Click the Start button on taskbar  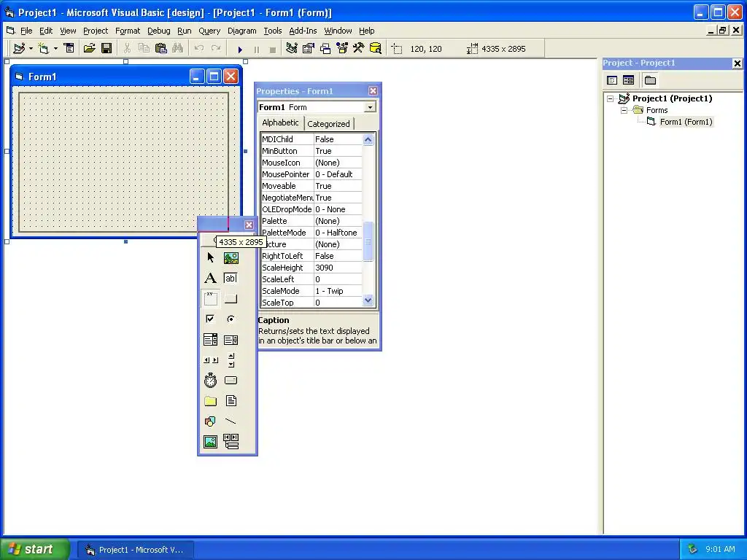coord(35,549)
